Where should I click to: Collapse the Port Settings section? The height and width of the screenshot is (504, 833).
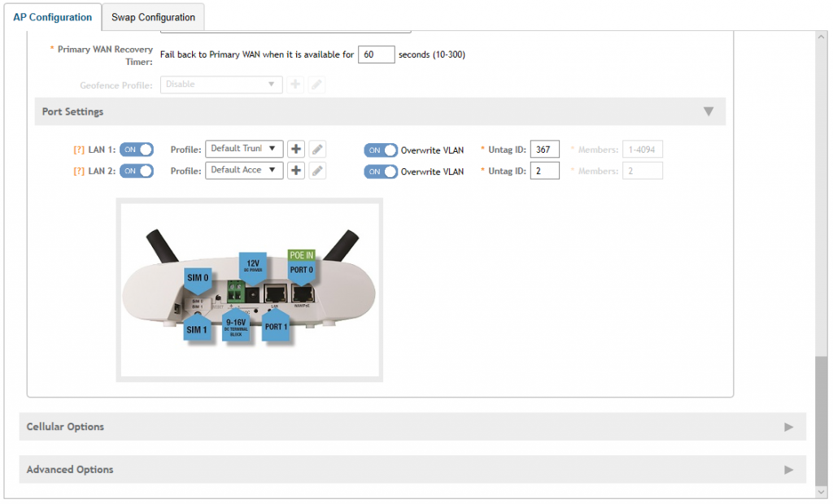(709, 111)
